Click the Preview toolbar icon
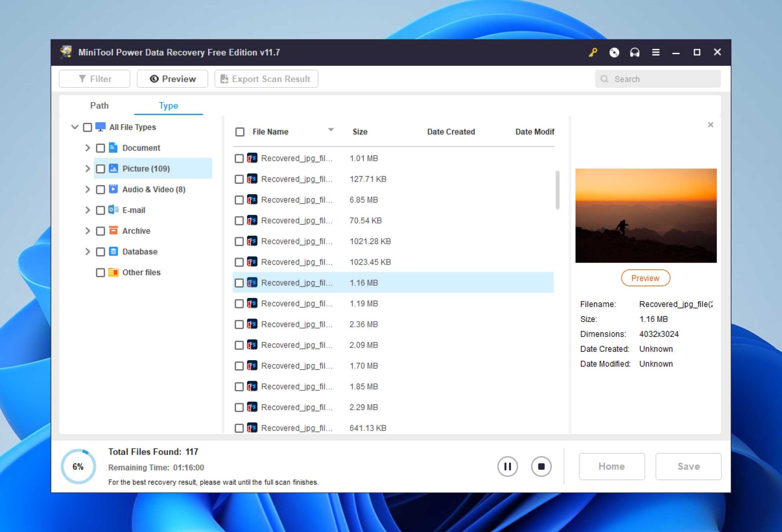 click(154, 79)
